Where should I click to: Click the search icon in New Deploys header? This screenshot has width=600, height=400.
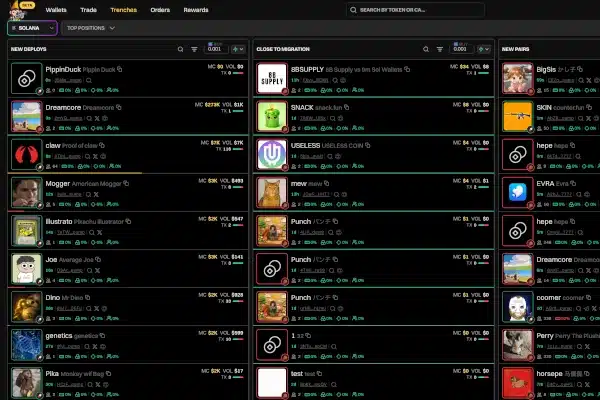point(180,48)
